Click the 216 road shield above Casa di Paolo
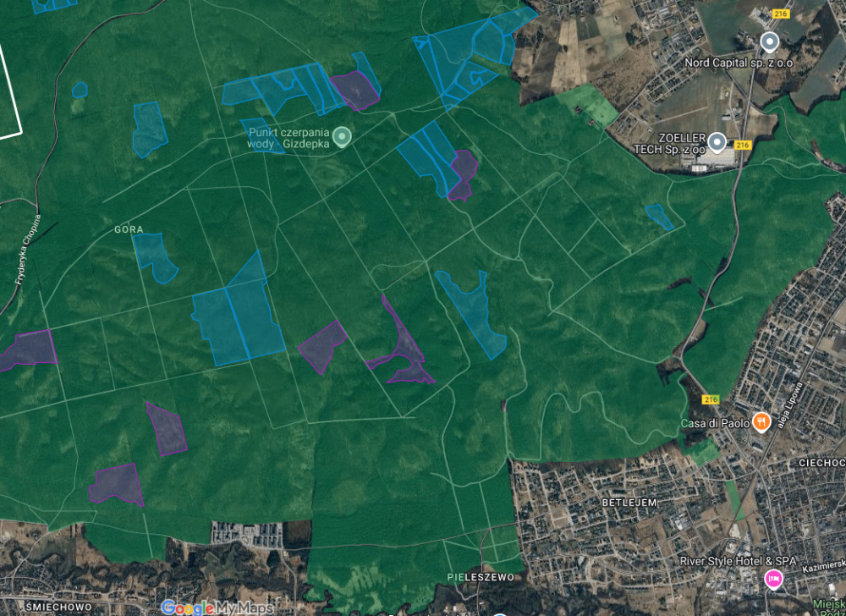This screenshot has height=616, width=846. pyautogui.click(x=711, y=399)
